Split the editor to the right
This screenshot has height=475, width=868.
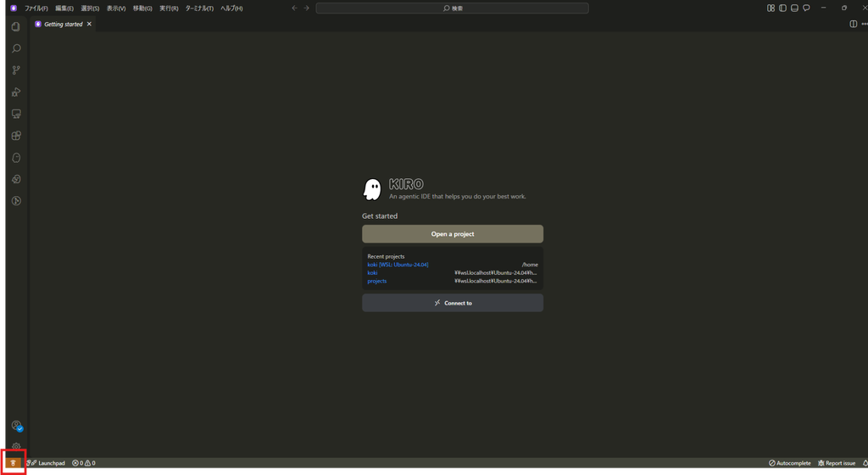tap(853, 24)
